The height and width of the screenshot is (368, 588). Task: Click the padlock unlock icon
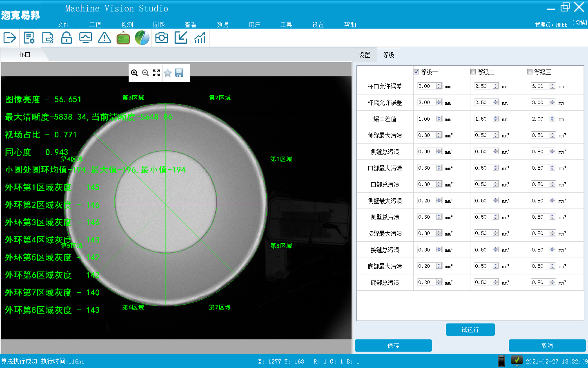click(x=67, y=38)
